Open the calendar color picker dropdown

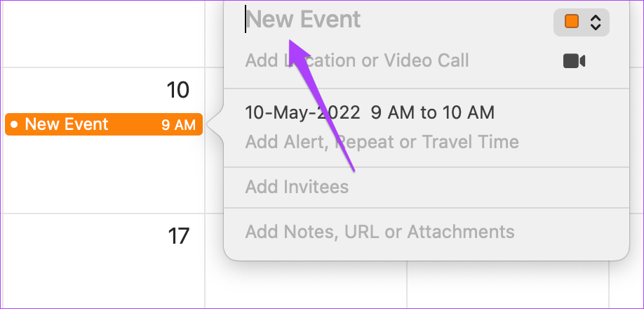[x=582, y=22]
